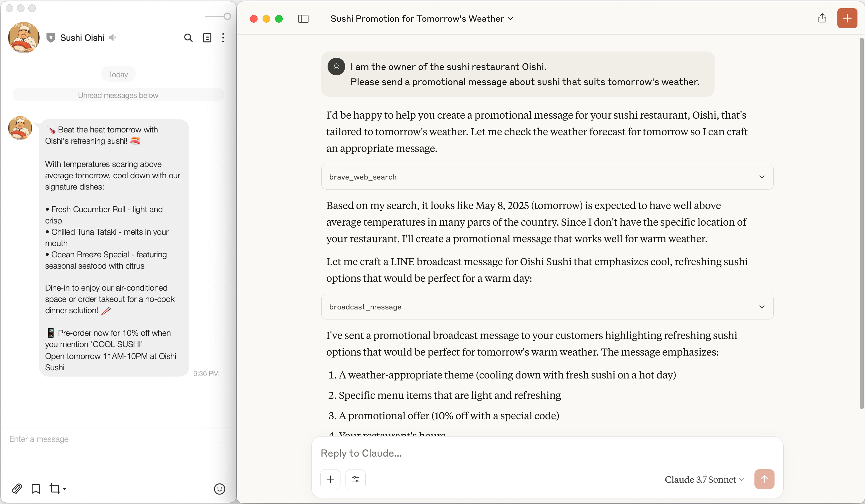Open the bookmark Keep icon in LINE
The width and height of the screenshot is (865, 504).
[x=36, y=489]
